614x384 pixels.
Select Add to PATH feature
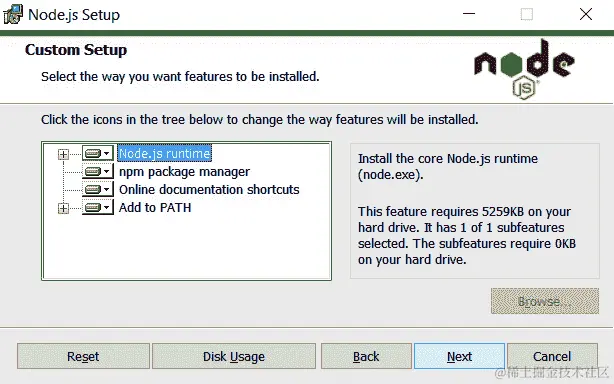pos(155,207)
